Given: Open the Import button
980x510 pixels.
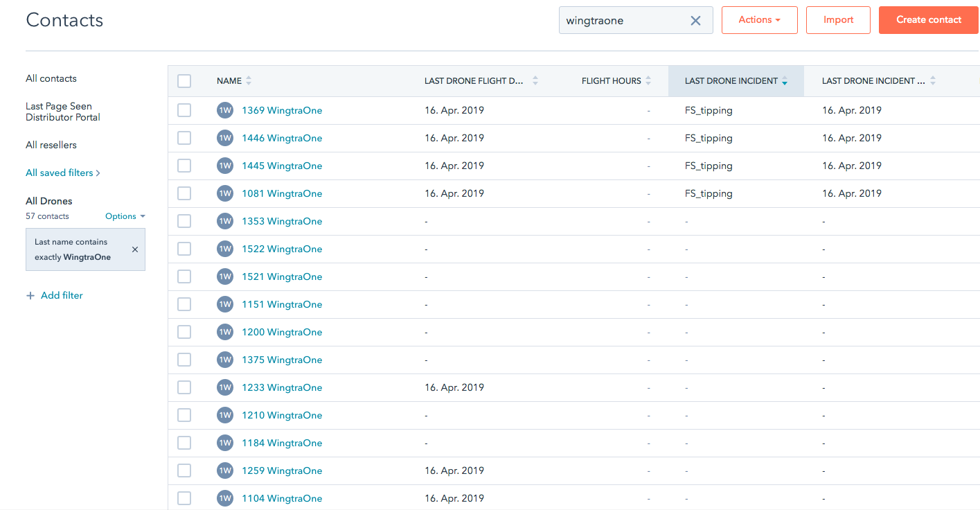Looking at the screenshot, I should pyautogui.click(x=838, y=20).
